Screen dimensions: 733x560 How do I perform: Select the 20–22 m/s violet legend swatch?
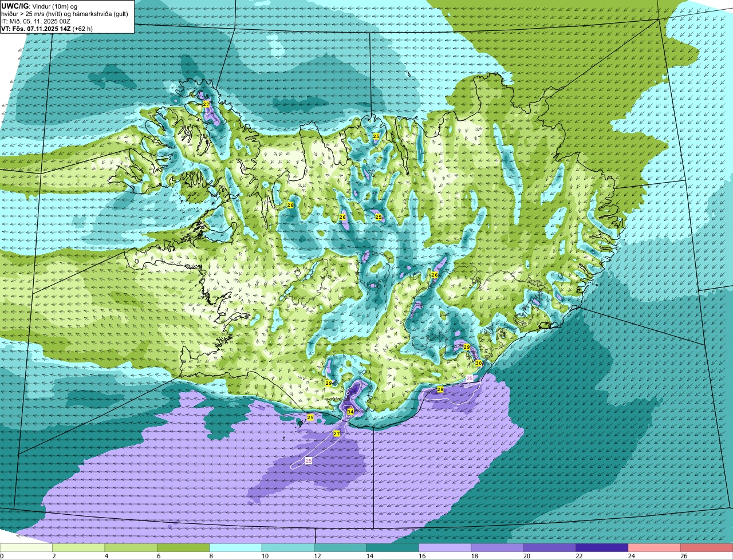tap(550, 547)
